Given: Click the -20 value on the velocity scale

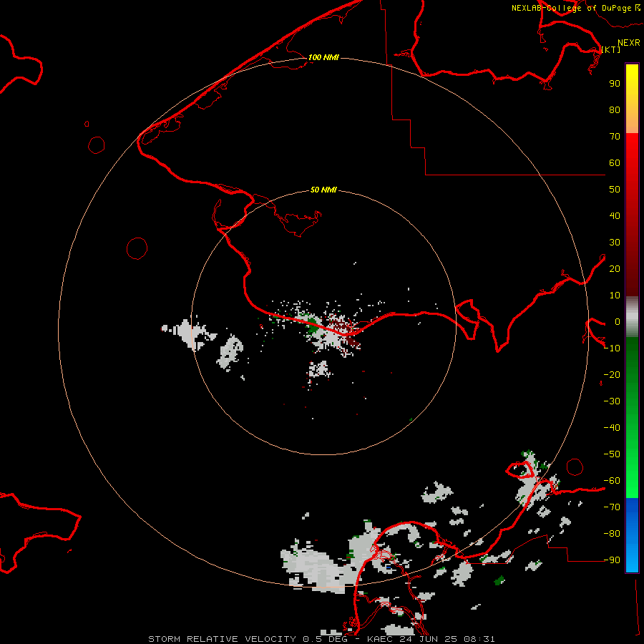Looking at the screenshot, I should point(612,374).
